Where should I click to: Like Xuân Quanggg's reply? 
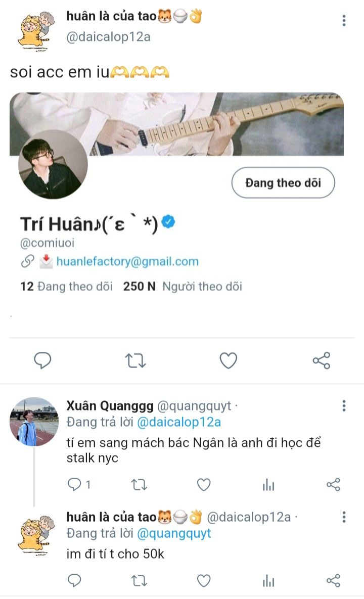[x=204, y=485]
